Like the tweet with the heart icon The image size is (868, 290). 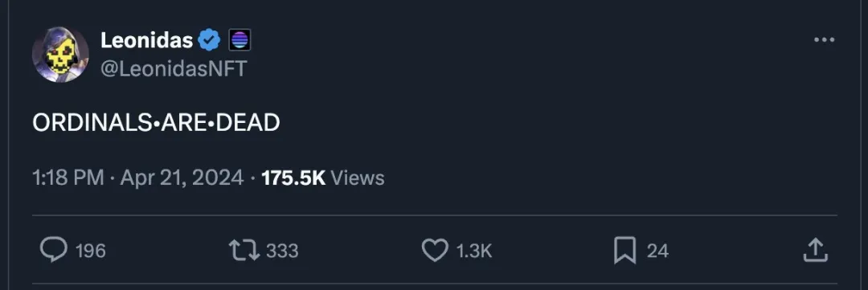tap(435, 250)
